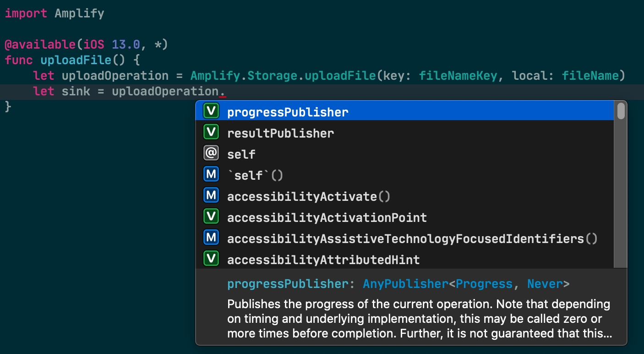The image size is (644, 354).
Task: Click the M icon beside `self`()
Action: coord(211,175)
